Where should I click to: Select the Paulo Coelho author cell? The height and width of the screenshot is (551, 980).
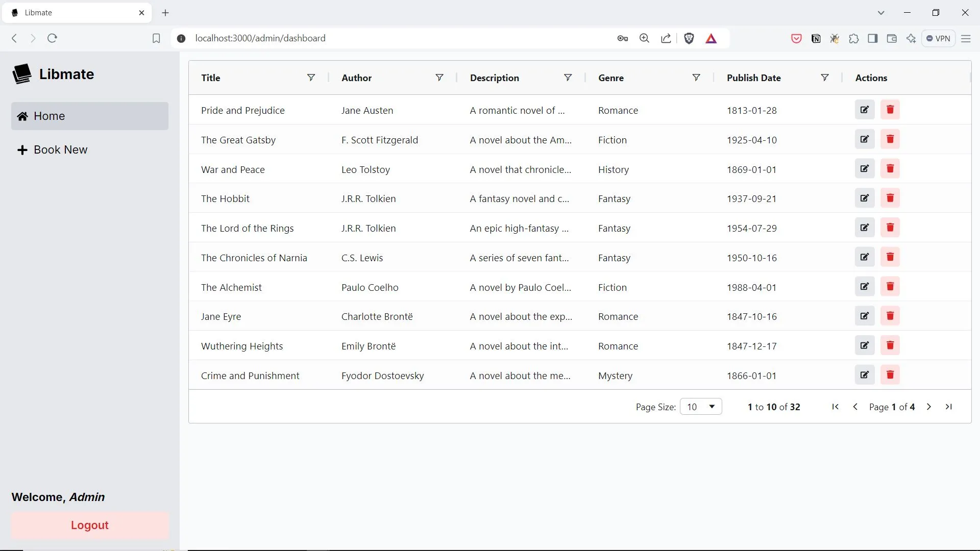[x=370, y=287]
